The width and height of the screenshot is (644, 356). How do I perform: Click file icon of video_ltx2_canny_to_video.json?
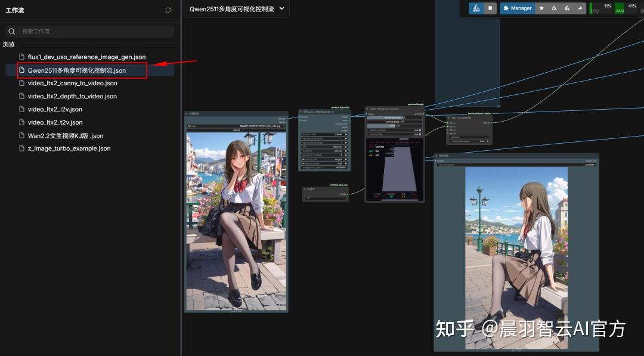coord(22,83)
